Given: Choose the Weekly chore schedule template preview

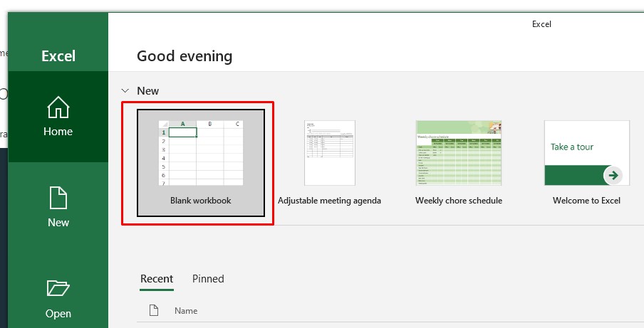Looking at the screenshot, I should [x=459, y=152].
